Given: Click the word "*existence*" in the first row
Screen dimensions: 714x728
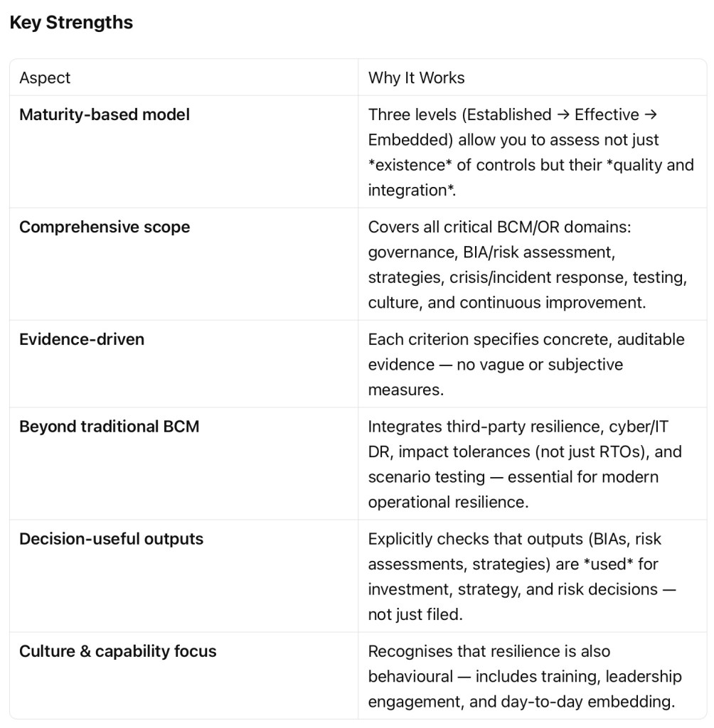Looking at the screenshot, I should pos(408,165).
